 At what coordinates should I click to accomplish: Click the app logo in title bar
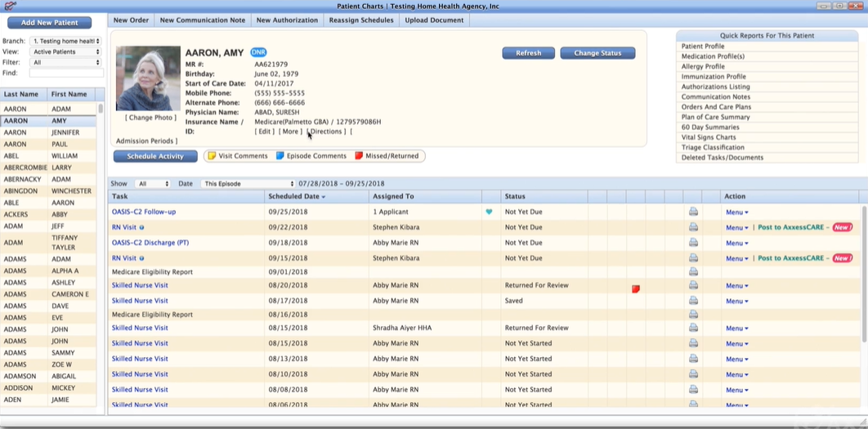(10, 7)
